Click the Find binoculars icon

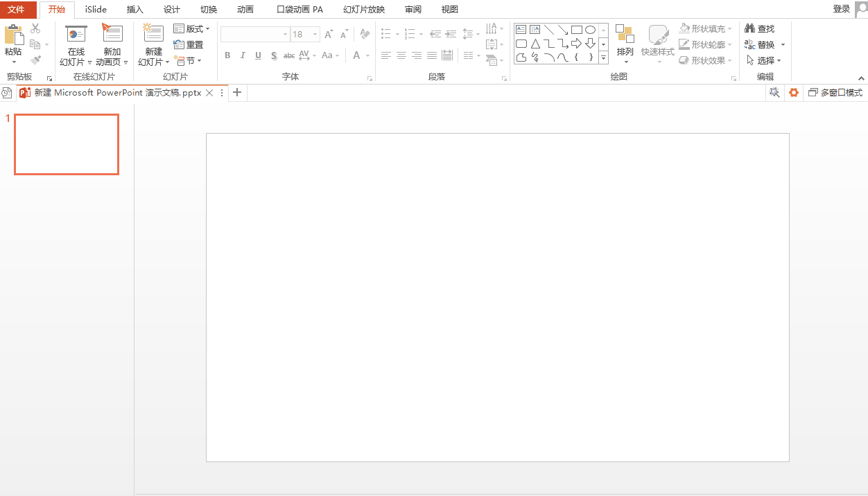749,29
